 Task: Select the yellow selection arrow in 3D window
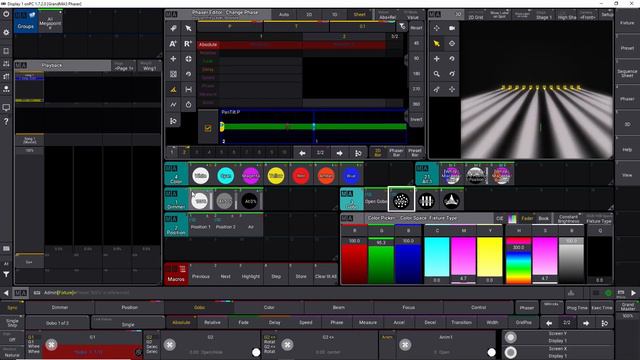coord(437,44)
